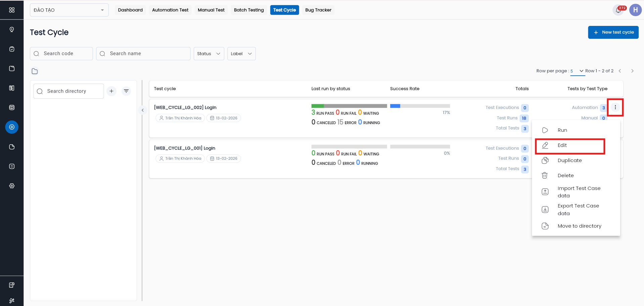Click the notification bell icon
This screenshot has height=306, width=644.
[618, 10]
